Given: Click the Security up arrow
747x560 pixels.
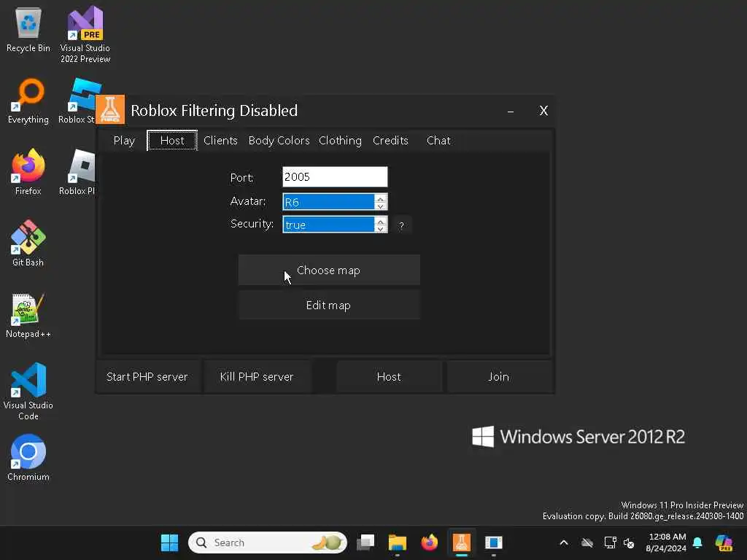Looking at the screenshot, I should [x=380, y=220].
